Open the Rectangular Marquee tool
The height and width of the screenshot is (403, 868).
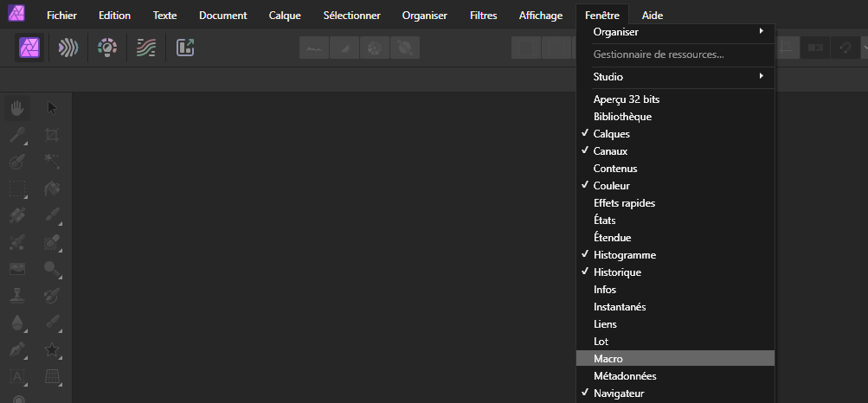[17, 189]
